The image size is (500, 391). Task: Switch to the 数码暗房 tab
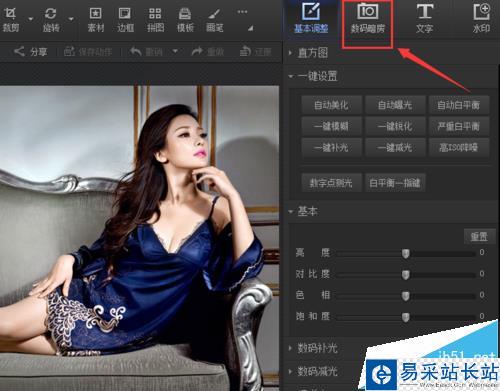[x=368, y=19]
